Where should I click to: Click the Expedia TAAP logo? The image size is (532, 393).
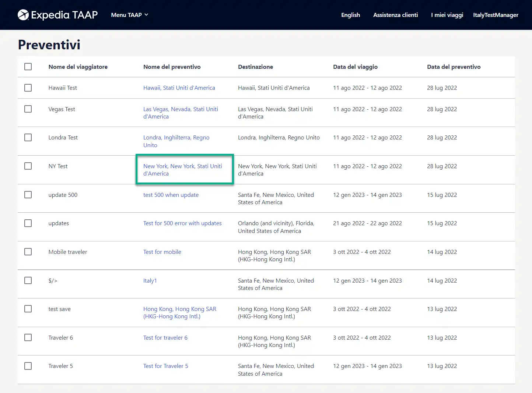pyautogui.click(x=57, y=15)
